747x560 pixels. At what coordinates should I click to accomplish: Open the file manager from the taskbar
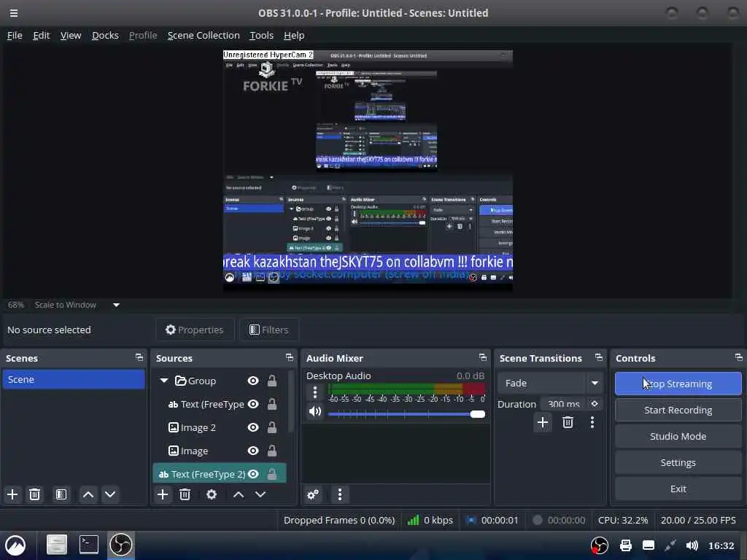coord(56,545)
